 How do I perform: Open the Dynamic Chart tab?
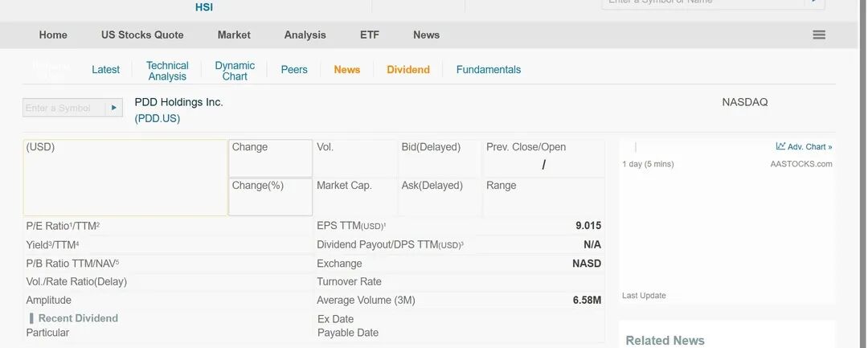coord(235,71)
